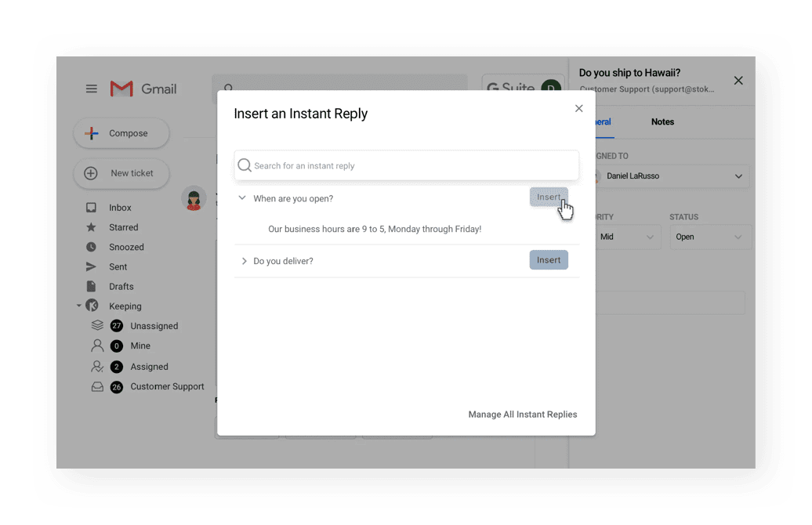Expand the 'Do you deliver?' reply
The image size is (812, 525).
pos(244,261)
